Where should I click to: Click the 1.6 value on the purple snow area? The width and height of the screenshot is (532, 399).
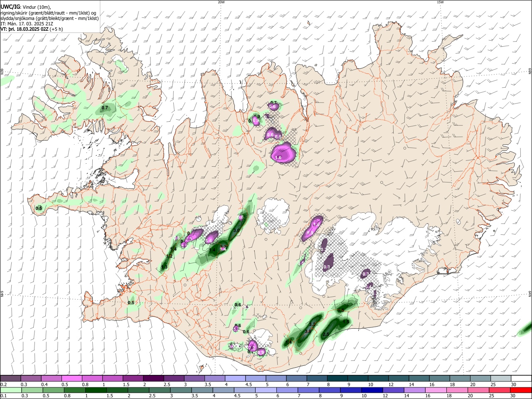(x=278, y=158)
